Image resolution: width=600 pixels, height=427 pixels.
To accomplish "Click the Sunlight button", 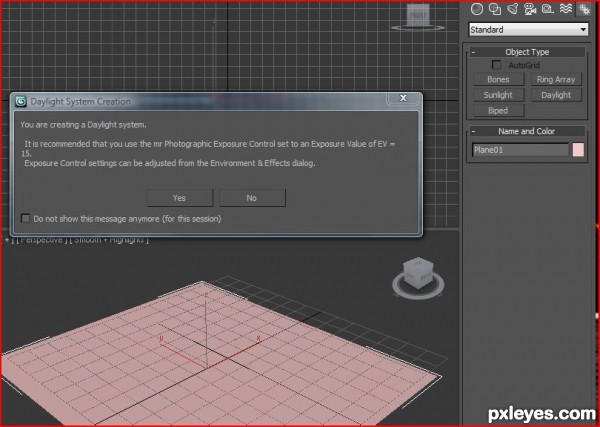I will coord(498,95).
